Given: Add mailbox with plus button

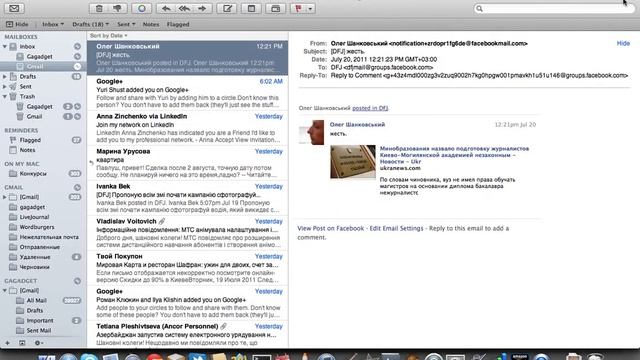Looking at the screenshot, I should pyautogui.click(x=7, y=343).
